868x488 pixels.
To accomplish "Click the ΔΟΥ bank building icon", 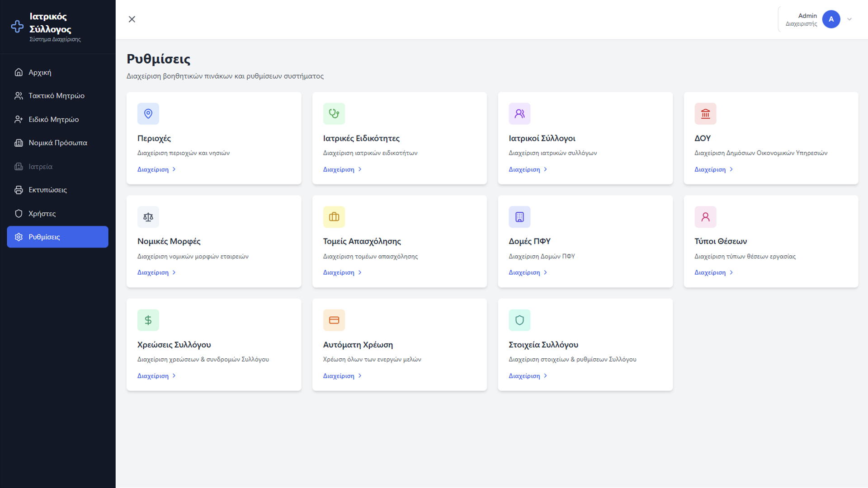I will tap(705, 113).
